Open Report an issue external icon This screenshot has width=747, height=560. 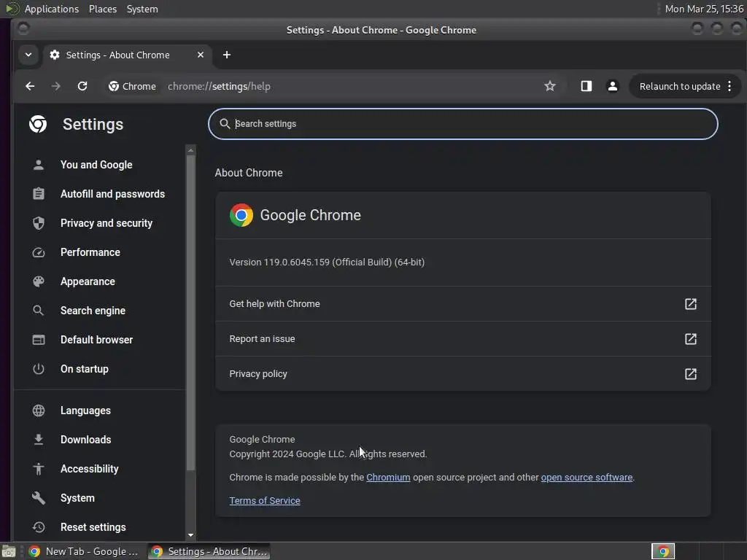691,339
